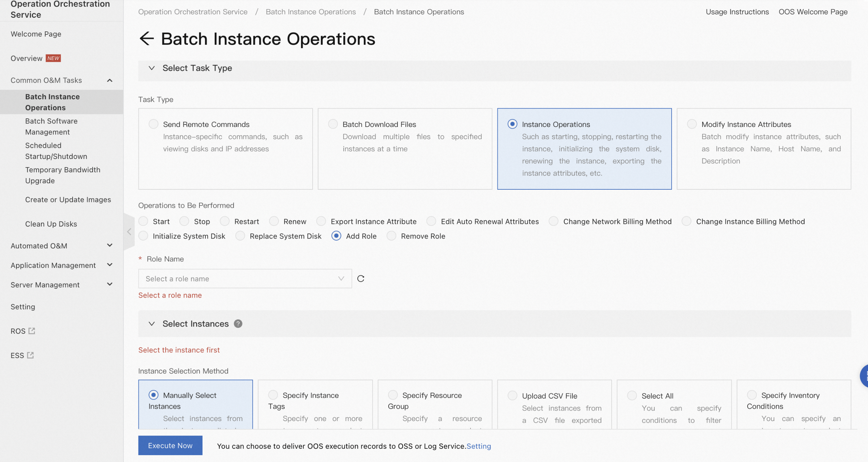Viewport: 868px width, 462px height.
Task: Collapse the Select Task Type section
Action: click(152, 68)
